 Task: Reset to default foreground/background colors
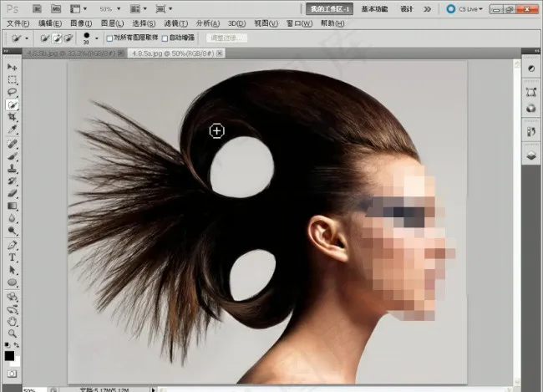tap(7, 345)
